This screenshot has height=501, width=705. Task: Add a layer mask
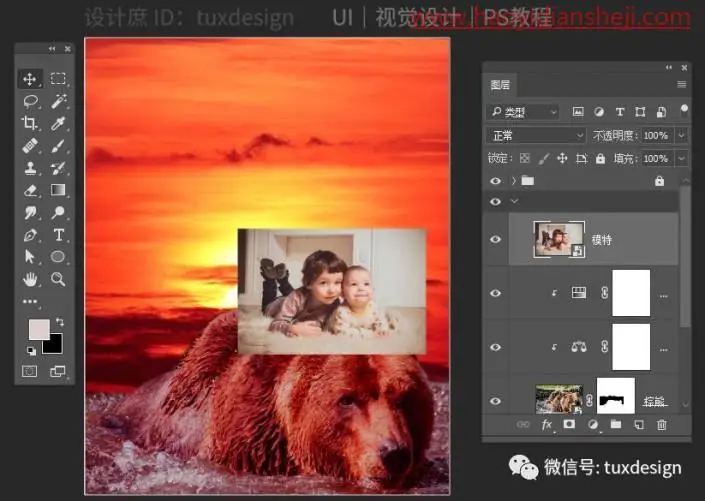click(x=569, y=424)
